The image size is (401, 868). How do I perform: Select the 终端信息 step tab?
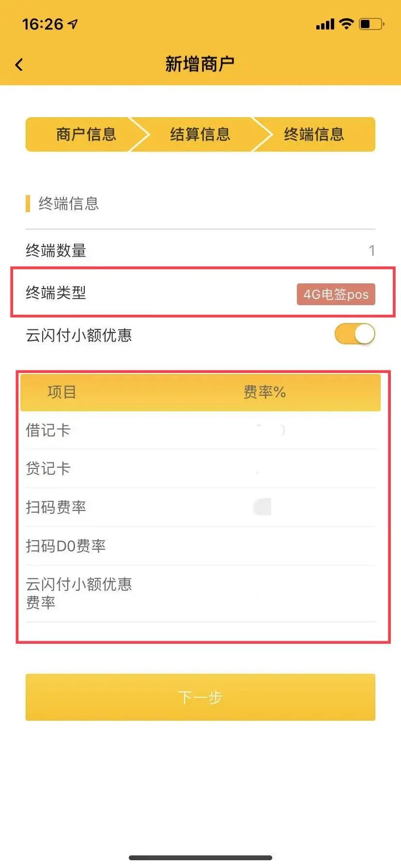tap(313, 135)
